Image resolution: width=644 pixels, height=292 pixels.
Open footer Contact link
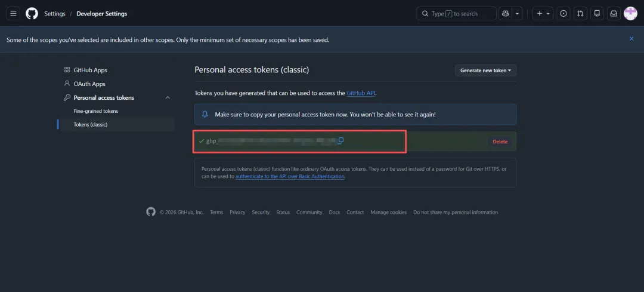point(355,212)
